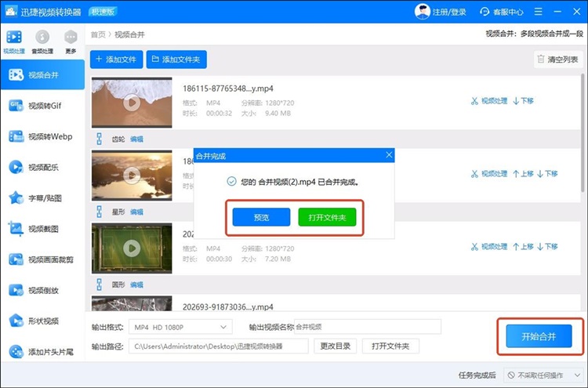Image resolution: width=588 pixels, height=388 pixels.
Task: Open 添加片头片尾 tool in sidebar
Action: (43, 352)
